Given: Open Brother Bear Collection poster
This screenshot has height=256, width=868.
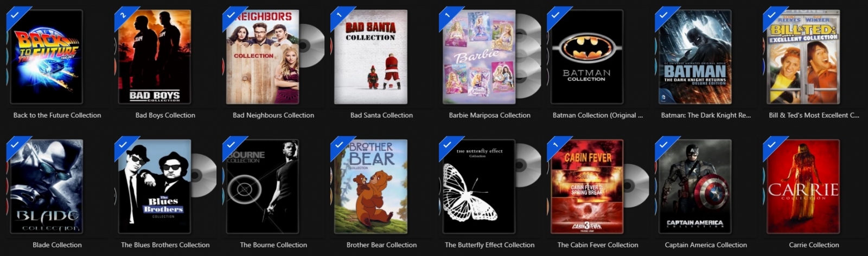Looking at the screenshot, I should pyautogui.click(x=371, y=186).
